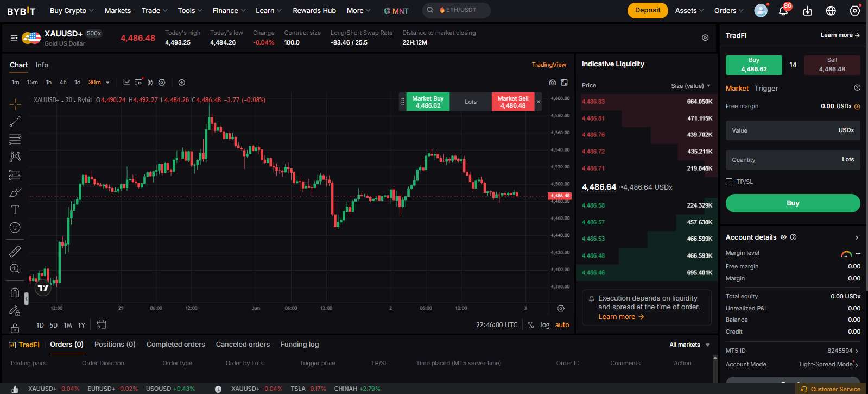Click the Quantity Lots input field
This screenshot has width=868, height=394.
tap(793, 160)
